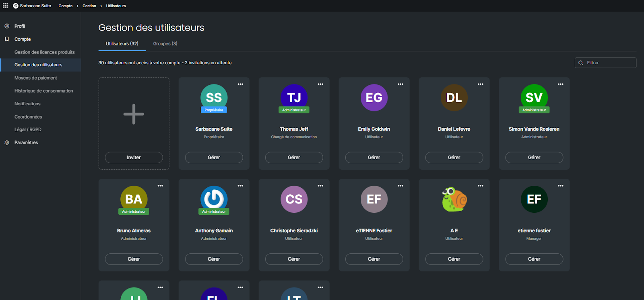The height and width of the screenshot is (300, 644).
Task: Open more options for etienne fostier Manager card
Action: [561, 186]
